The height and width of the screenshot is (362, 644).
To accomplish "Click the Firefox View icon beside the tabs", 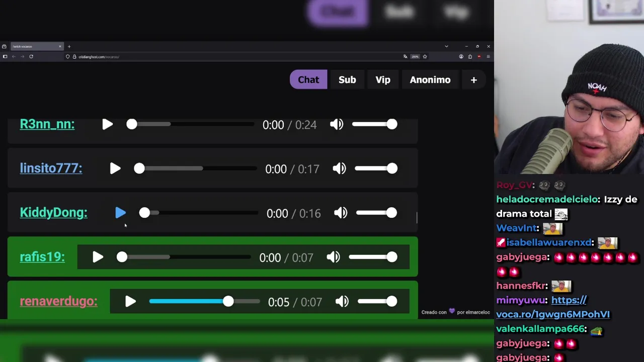I will point(4,47).
